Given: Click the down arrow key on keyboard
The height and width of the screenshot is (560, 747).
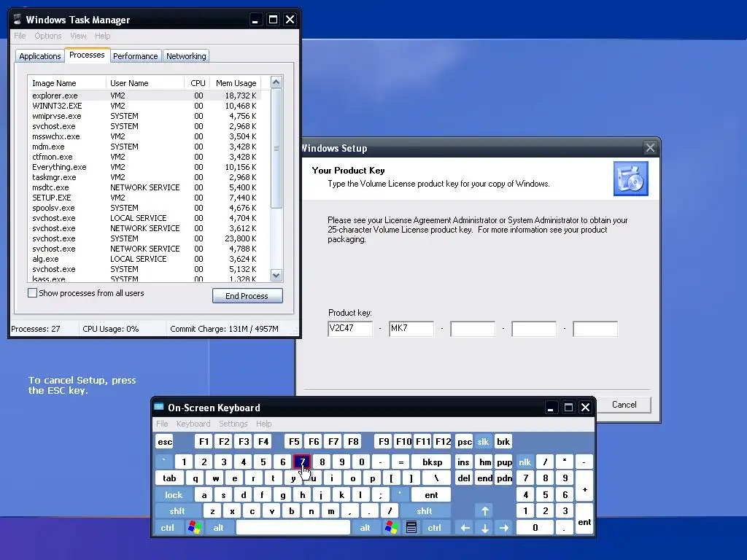Looking at the screenshot, I should [x=484, y=527].
